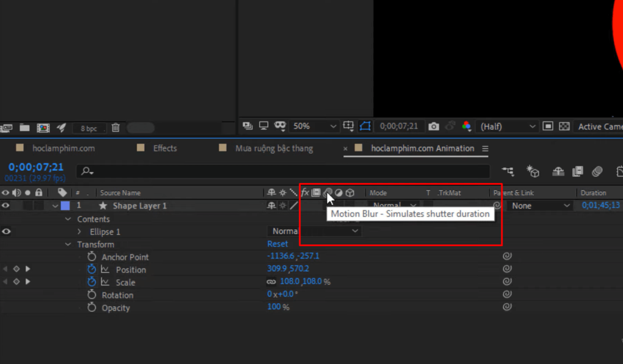Click the lock column for Shape Layer 1

tap(38, 205)
